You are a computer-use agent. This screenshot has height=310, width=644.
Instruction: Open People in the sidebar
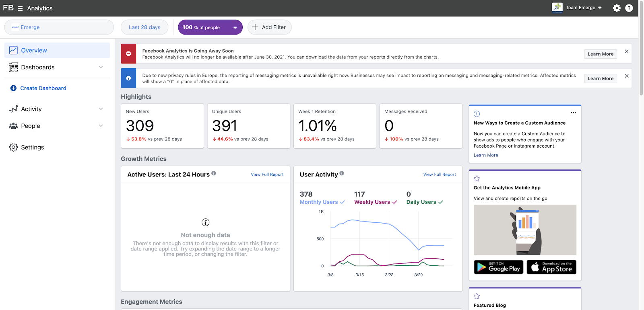(x=57, y=126)
